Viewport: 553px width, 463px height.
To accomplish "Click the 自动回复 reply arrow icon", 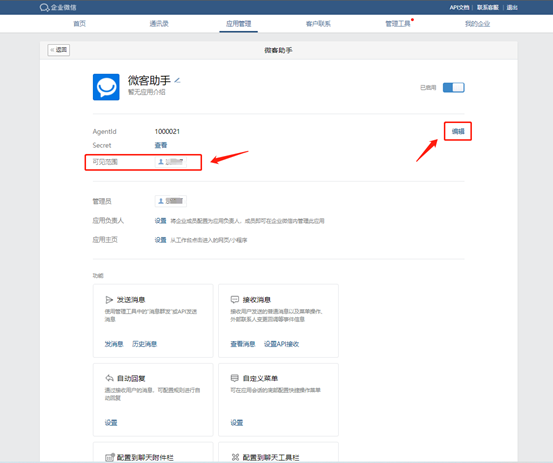I will [x=109, y=378].
